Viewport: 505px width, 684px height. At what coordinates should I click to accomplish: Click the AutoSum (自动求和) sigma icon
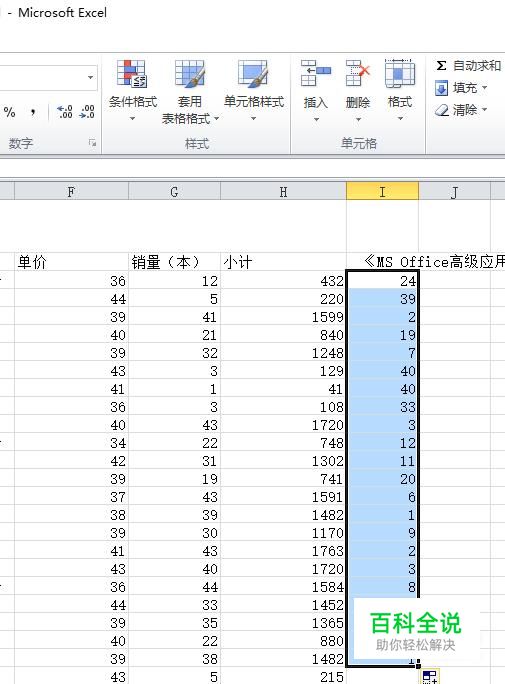point(441,66)
